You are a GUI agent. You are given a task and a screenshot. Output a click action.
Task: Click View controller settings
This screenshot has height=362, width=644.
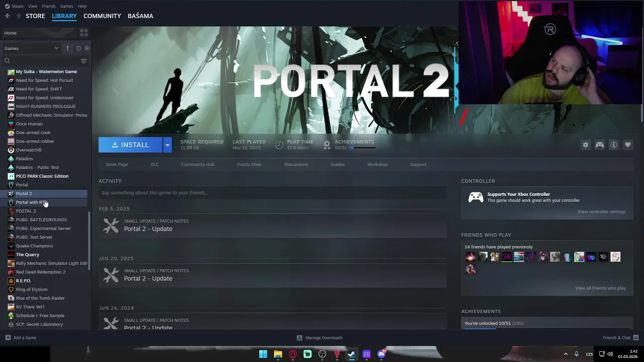[x=602, y=212]
